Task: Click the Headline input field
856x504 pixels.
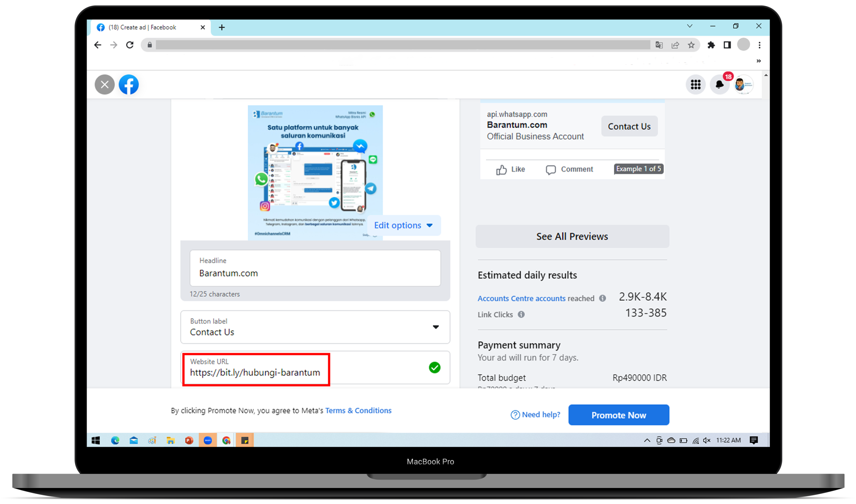Action: (315, 268)
